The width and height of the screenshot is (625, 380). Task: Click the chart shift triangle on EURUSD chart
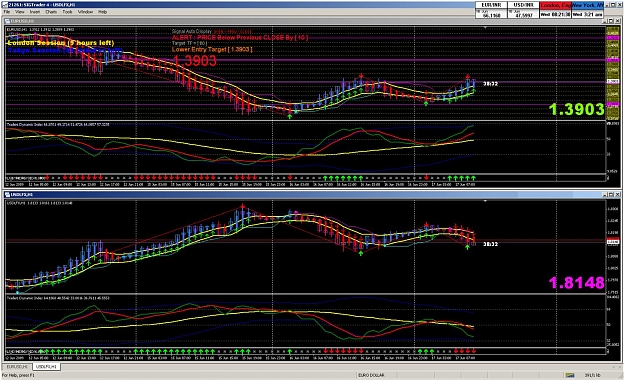point(485,28)
